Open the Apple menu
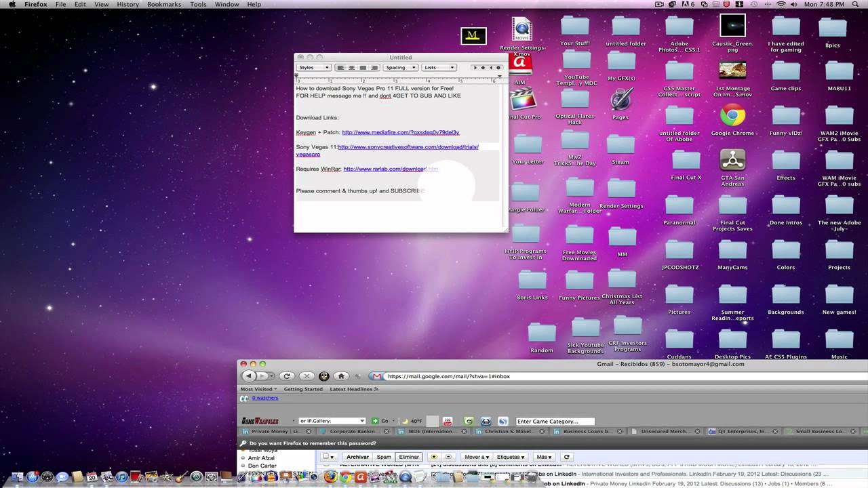The height and width of the screenshot is (488, 868). pyautogui.click(x=12, y=5)
